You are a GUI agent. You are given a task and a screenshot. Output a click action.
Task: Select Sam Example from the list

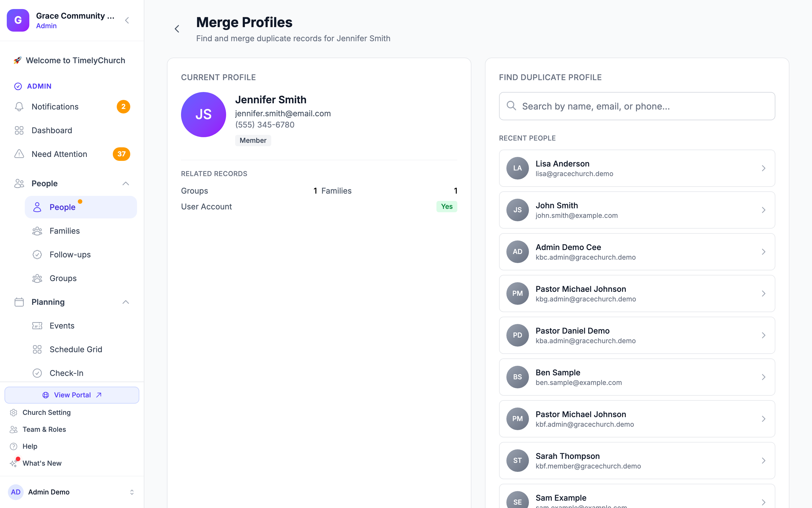(637, 496)
